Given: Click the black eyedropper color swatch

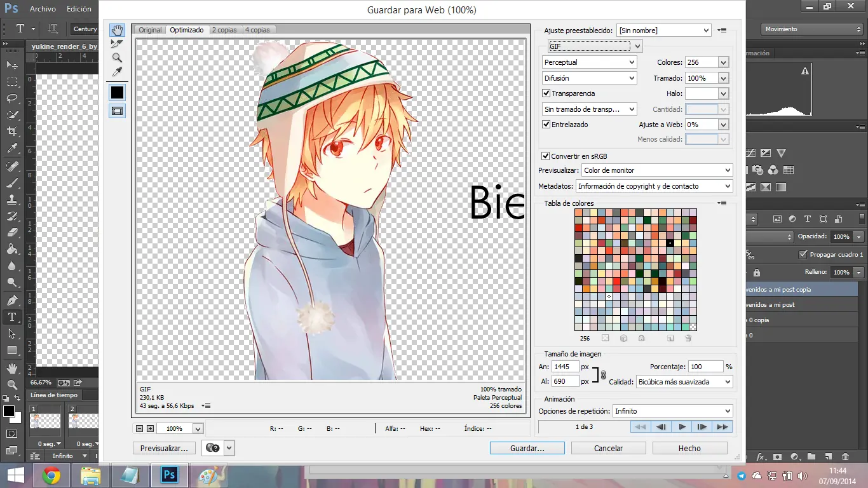Looking at the screenshot, I should 117,92.
